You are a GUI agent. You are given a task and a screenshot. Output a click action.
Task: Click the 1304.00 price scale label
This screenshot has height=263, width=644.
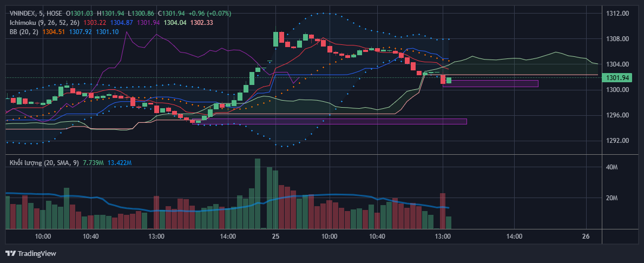click(617, 64)
